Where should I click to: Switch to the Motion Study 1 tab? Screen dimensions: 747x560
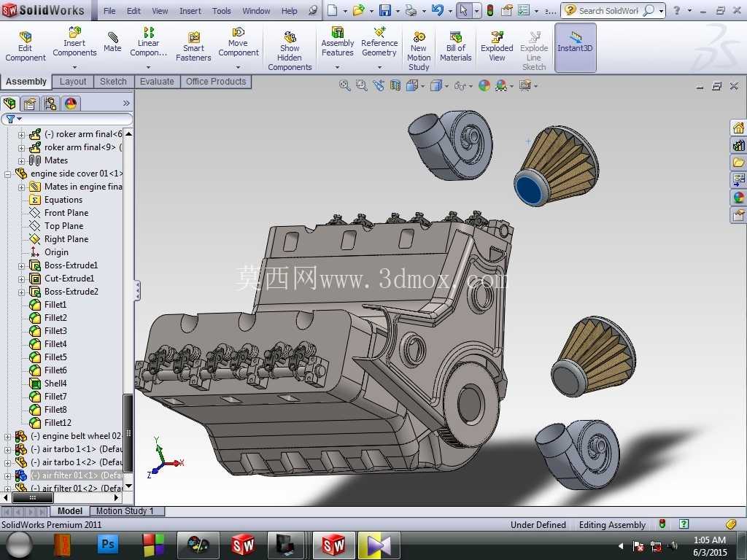125,511
